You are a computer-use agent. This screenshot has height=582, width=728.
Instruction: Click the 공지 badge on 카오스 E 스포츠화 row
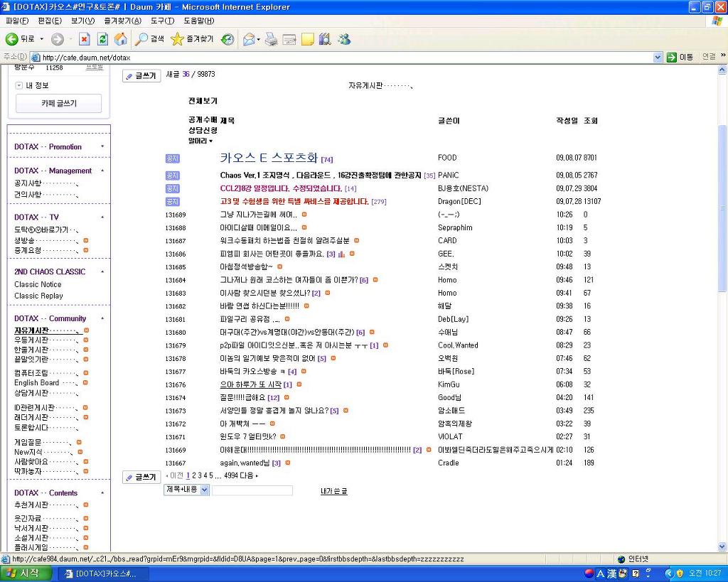(x=172, y=158)
